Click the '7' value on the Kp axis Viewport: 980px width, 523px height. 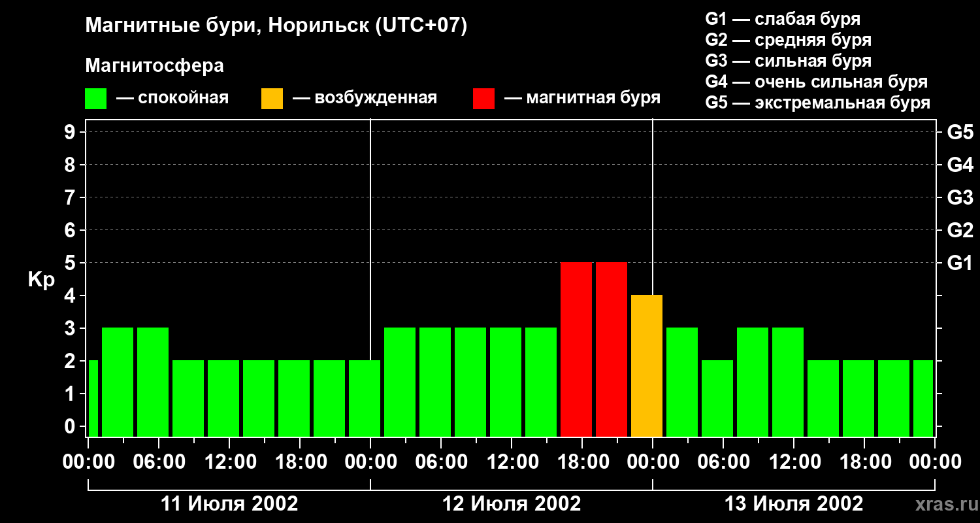tap(71, 197)
